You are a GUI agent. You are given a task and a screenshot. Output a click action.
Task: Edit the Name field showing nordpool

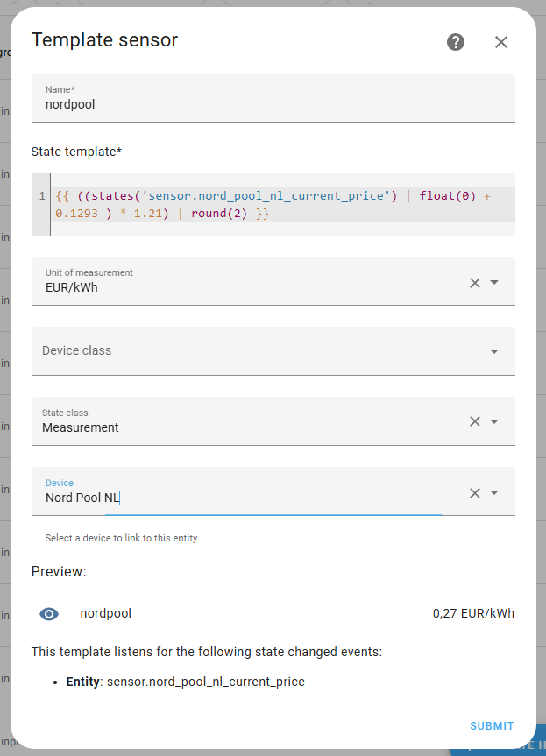point(175,103)
